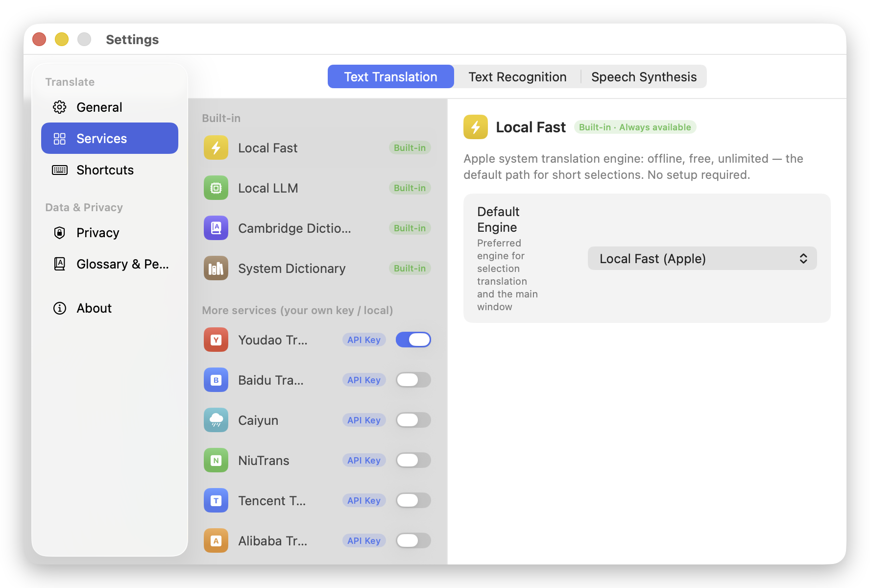
Task: Click the Caiyun cloud icon
Action: coord(216,420)
